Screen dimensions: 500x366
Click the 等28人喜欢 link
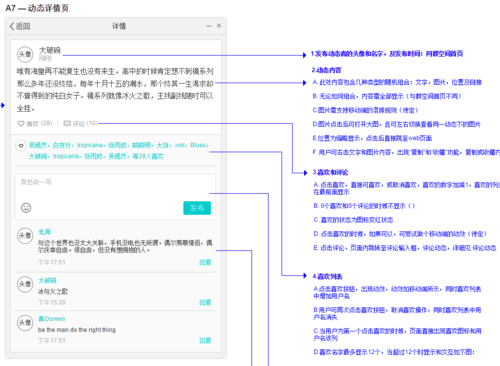coord(148,156)
